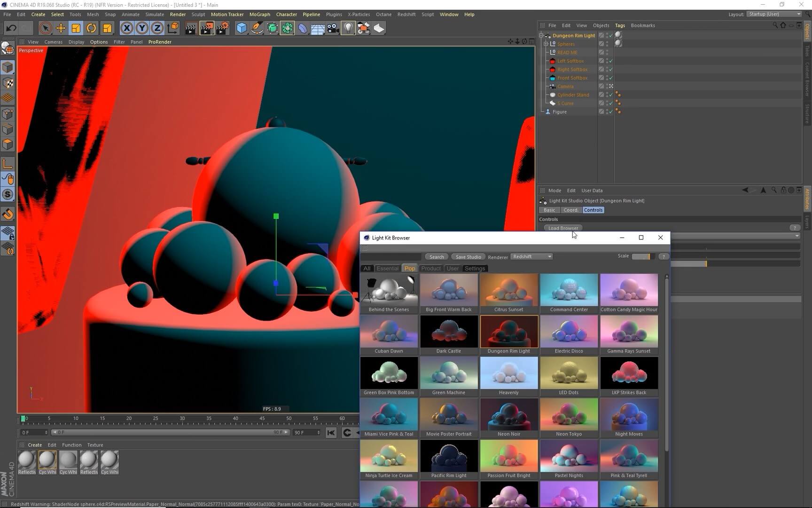Open ProRender viewport menu
Viewport: 812px width, 508px height.
160,42
